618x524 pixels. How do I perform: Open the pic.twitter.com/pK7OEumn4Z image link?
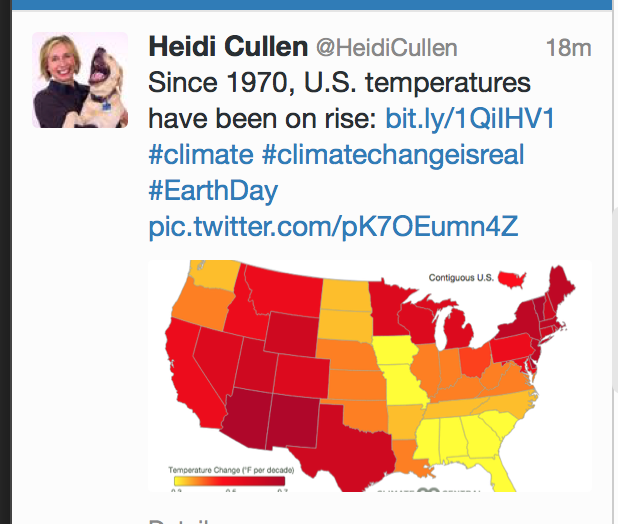[333, 226]
